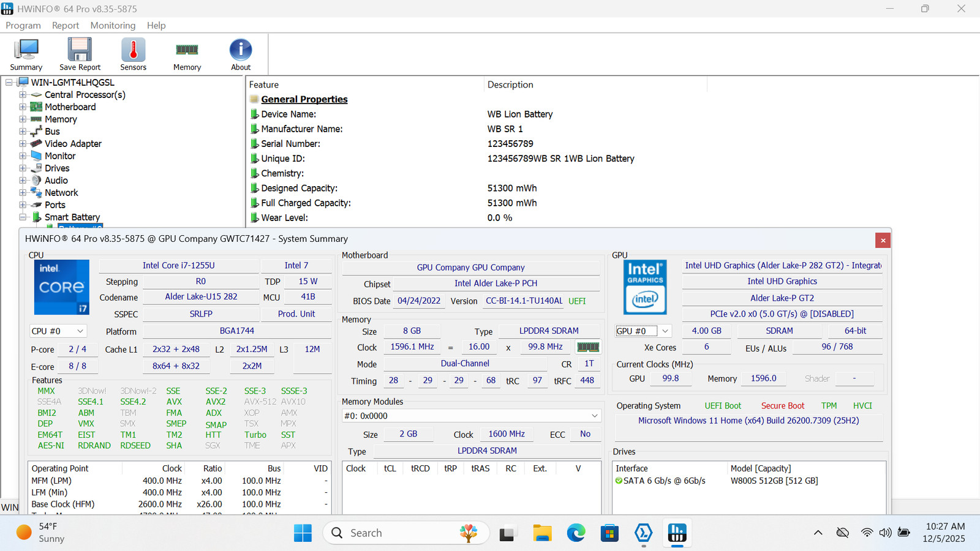Open the Help menu
The height and width of the screenshot is (551, 980).
tap(156, 25)
